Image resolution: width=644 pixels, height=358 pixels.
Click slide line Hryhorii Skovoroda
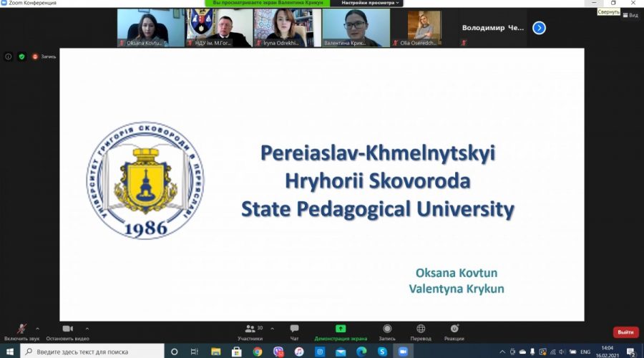click(378, 181)
